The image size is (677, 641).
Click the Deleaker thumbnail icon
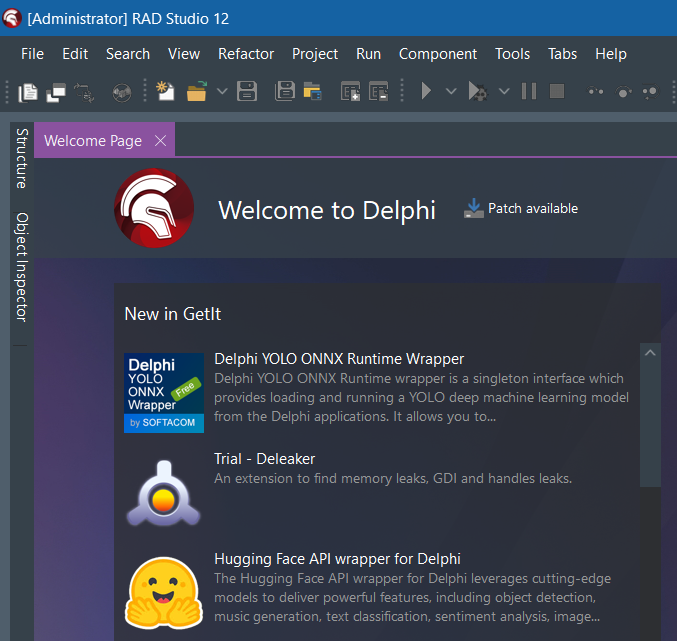(164, 493)
